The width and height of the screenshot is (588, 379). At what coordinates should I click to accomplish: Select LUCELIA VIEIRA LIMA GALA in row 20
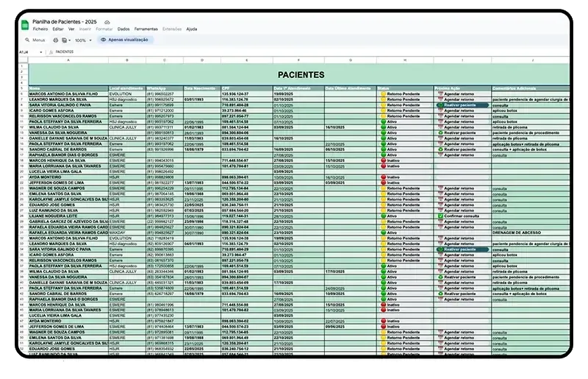(68, 171)
